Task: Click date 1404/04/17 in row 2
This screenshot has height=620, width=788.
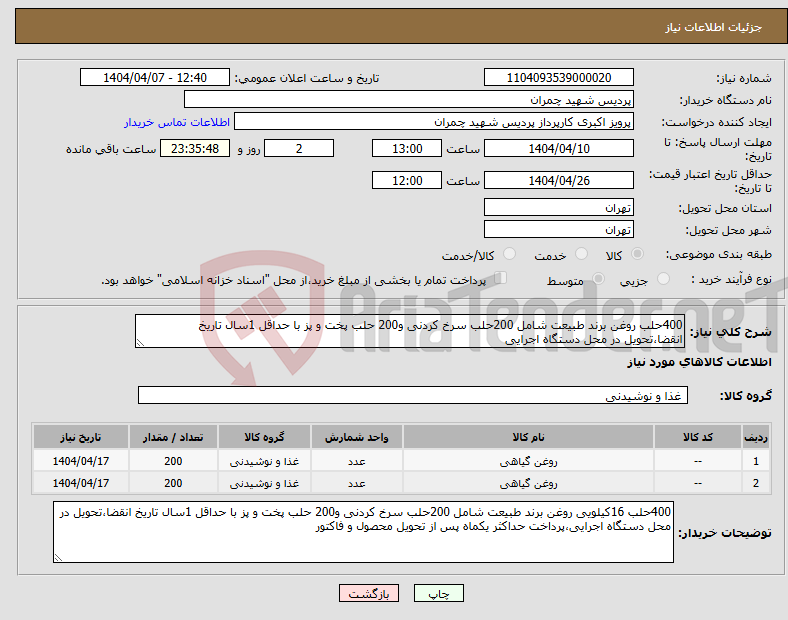Action: point(80,483)
